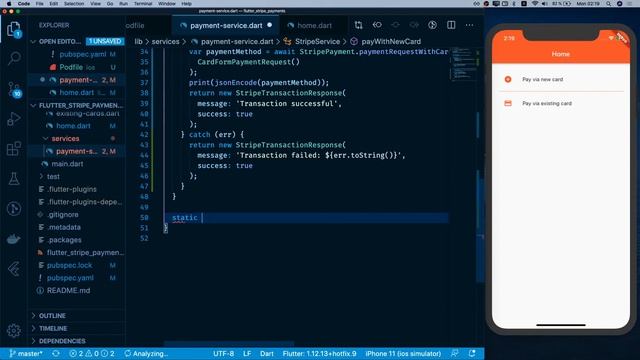Click the payWithNewCard breadcrumb

(391, 42)
